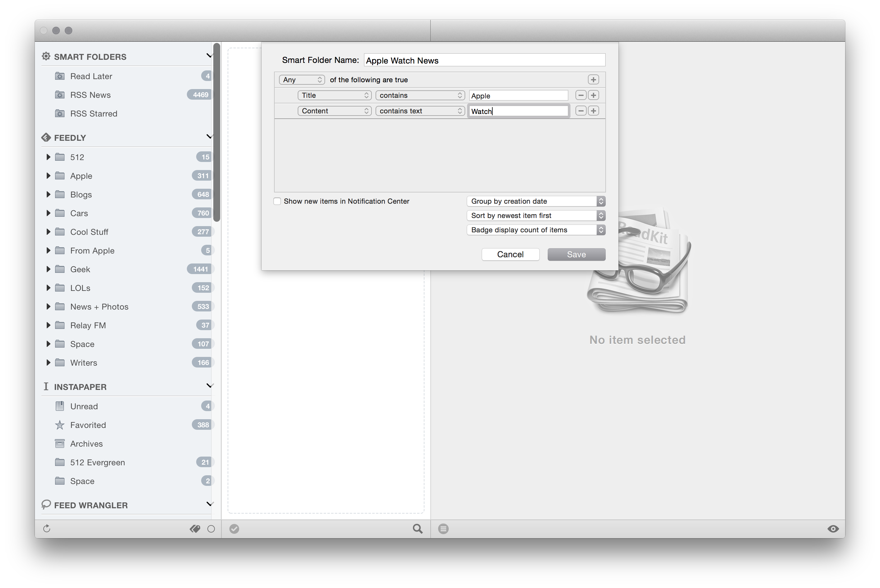Click the eye icon in bottom right
This screenshot has height=588, width=880.
(833, 528)
